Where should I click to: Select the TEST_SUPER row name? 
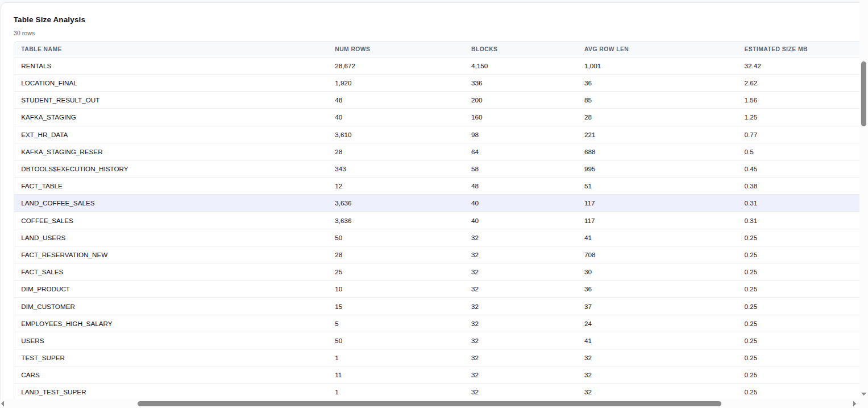(x=43, y=358)
